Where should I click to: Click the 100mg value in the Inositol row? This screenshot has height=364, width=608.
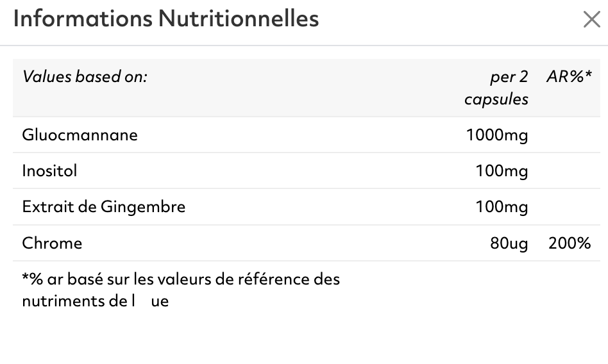pos(502,171)
